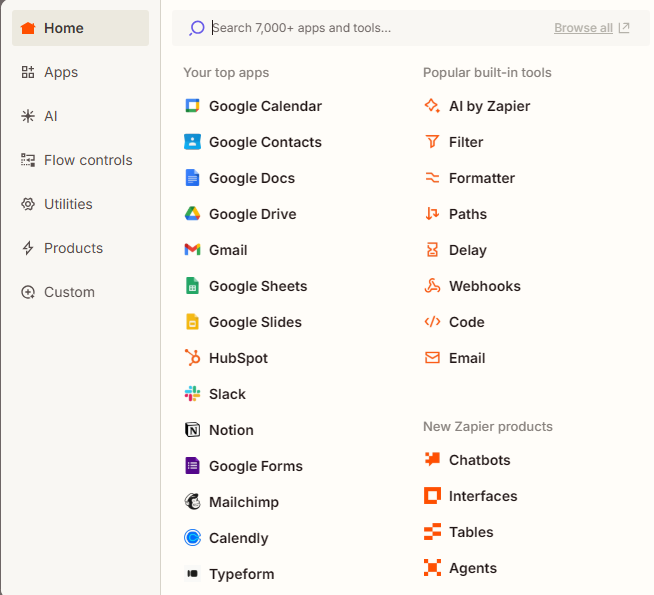Choose the Slack logo icon
This screenshot has width=654, height=595.
click(192, 394)
